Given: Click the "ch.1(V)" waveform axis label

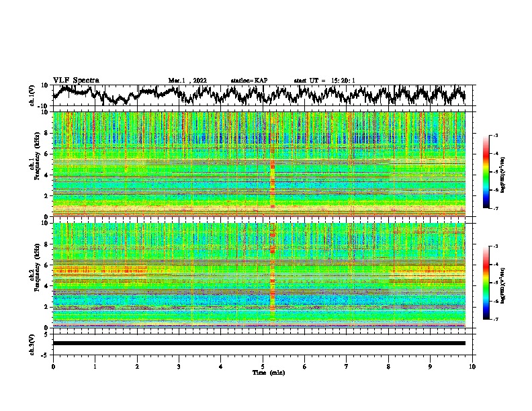Looking at the screenshot, I should tap(32, 95).
